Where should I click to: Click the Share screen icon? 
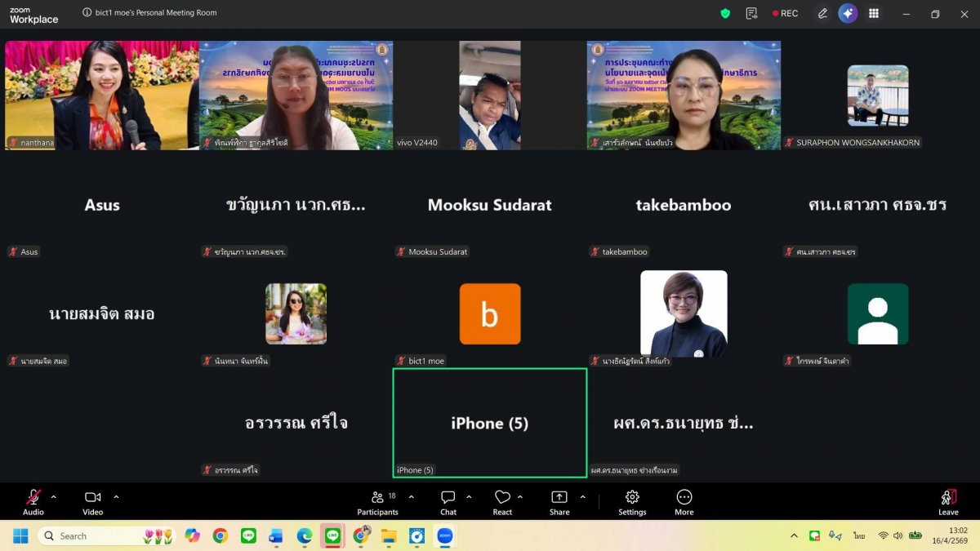point(559,501)
